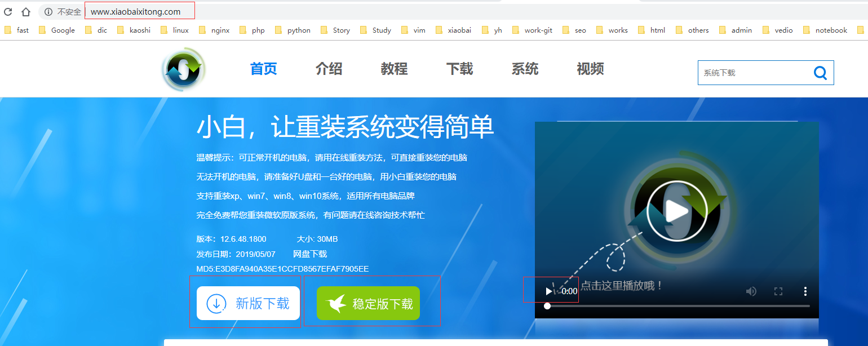Toggle play/pause in the video control bar

tap(548, 291)
